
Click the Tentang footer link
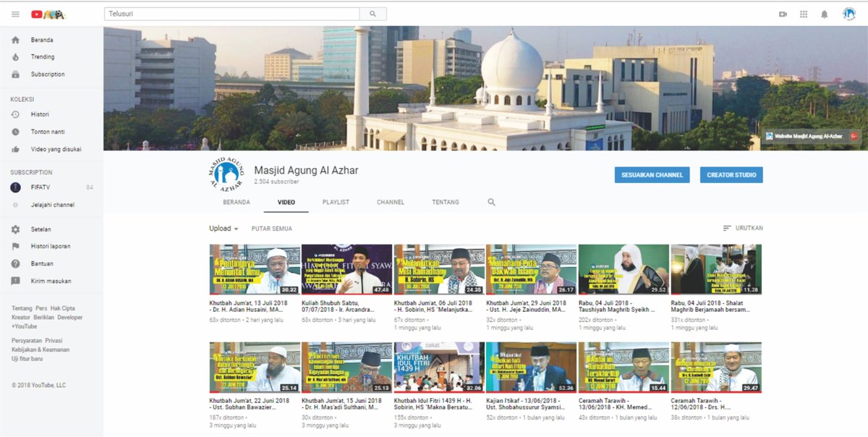tap(22, 308)
